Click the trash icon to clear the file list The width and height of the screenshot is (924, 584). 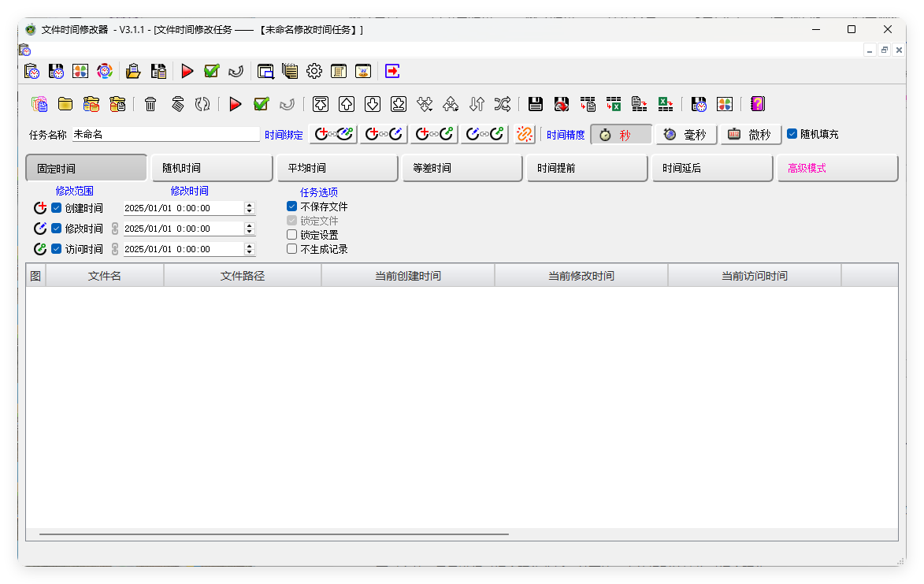point(150,103)
